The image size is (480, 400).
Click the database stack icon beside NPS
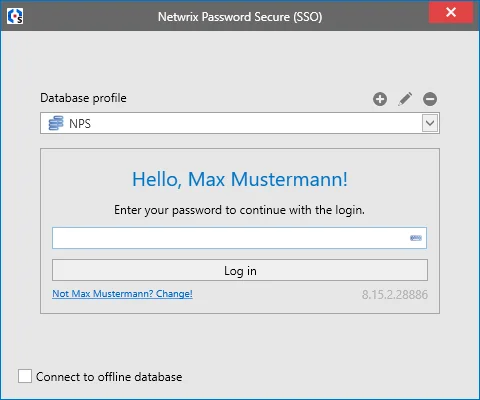pos(56,123)
